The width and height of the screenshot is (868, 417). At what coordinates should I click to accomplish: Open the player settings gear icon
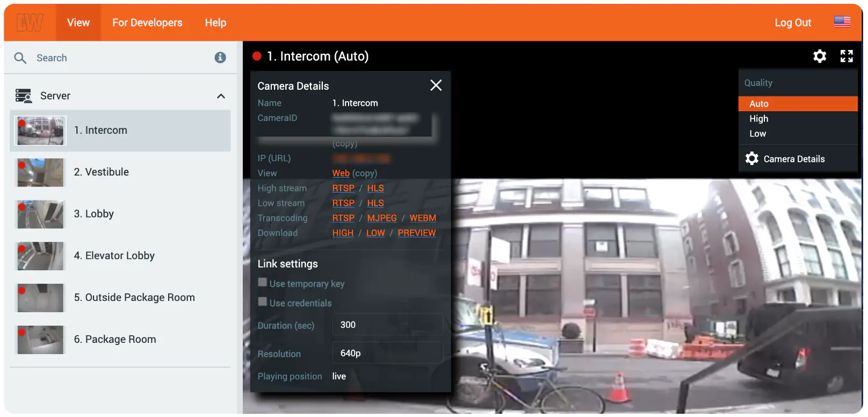click(820, 56)
